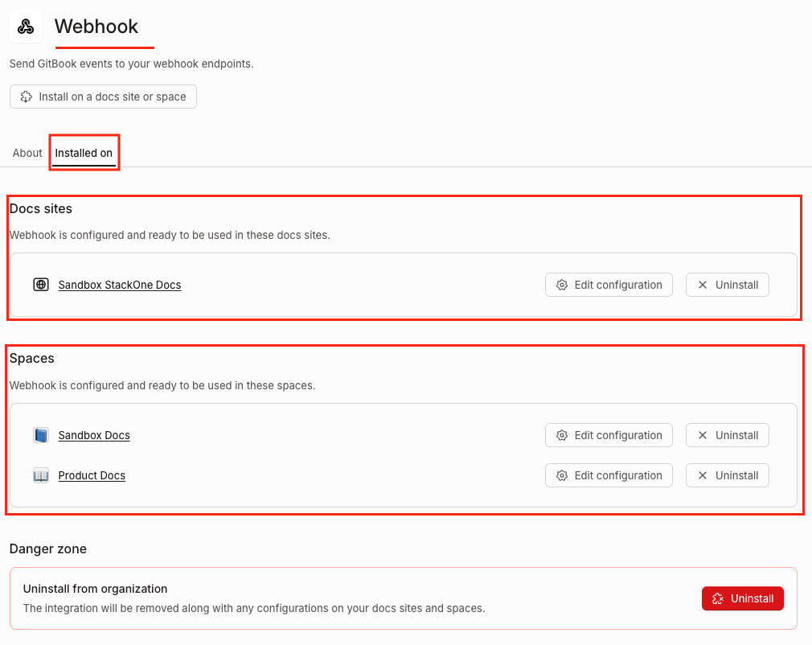Image resolution: width=812 pixels, height=645 pixels.
Task: Uninstall Webhook from Sandbox Docs
Action: click(728, 435)
